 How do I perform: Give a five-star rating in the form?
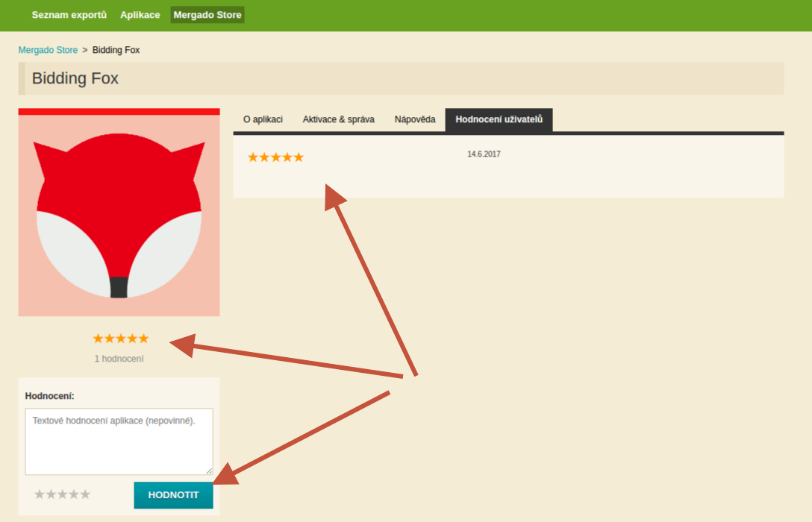85,494
